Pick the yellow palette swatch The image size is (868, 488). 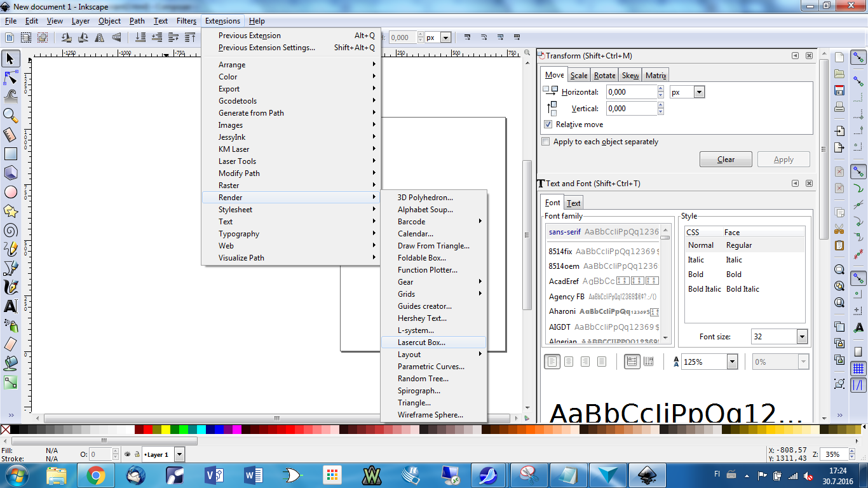[x=166, y=430]
